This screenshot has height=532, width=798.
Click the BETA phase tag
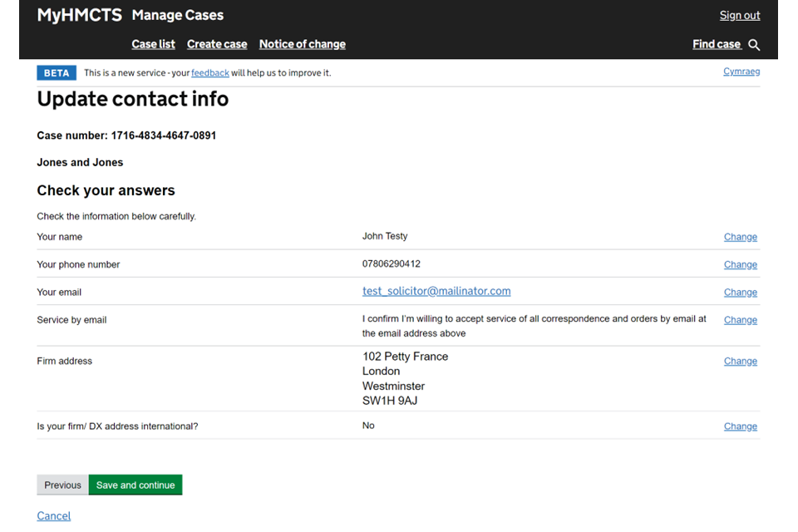[x=57, y=73]
